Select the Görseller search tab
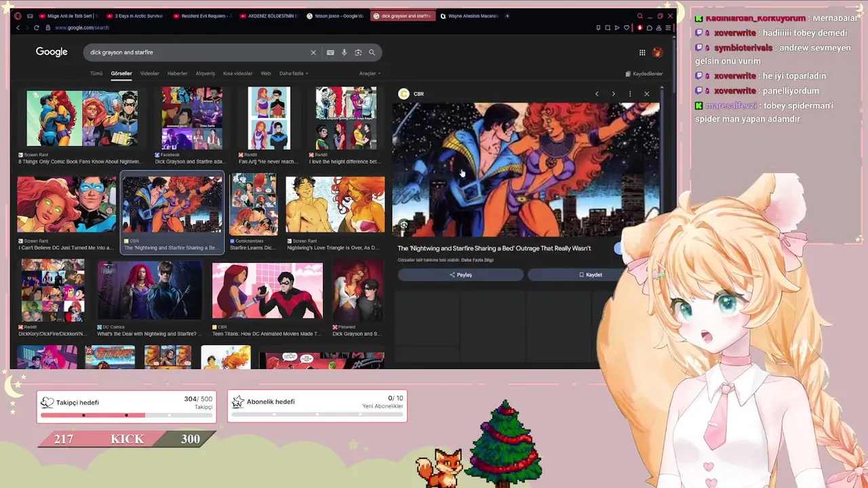Screen dimensions: 868x488 (121, 73)
